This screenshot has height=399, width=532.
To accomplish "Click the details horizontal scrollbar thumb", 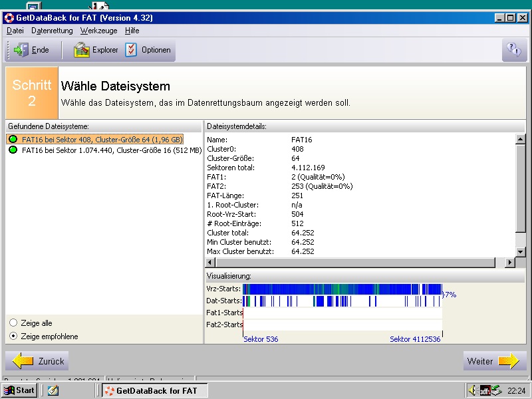I will (x=356, y=262).
